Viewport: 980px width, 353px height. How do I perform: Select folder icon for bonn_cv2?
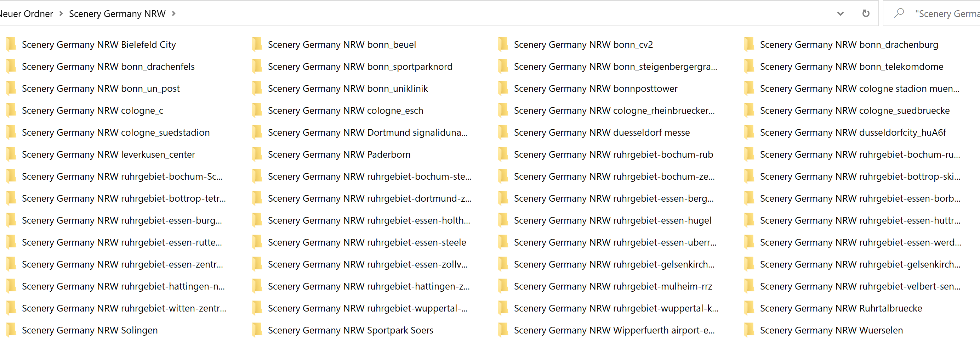[x=503, y=44]
